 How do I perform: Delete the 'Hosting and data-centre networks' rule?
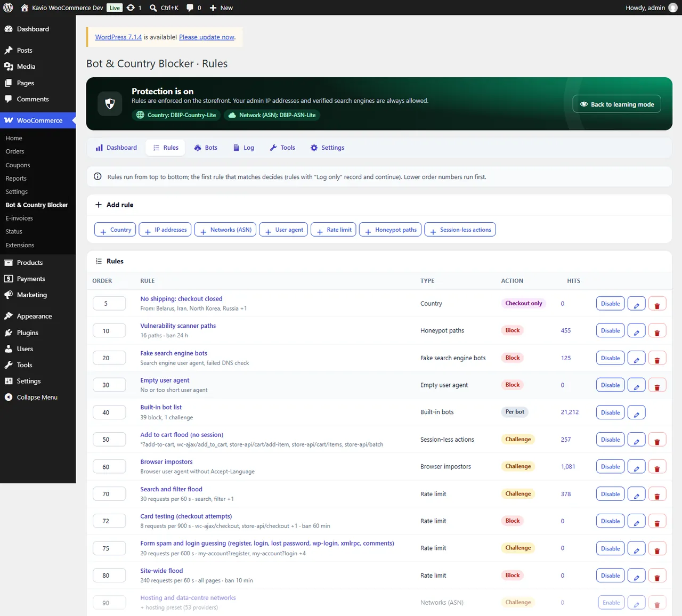click(657, 603)
